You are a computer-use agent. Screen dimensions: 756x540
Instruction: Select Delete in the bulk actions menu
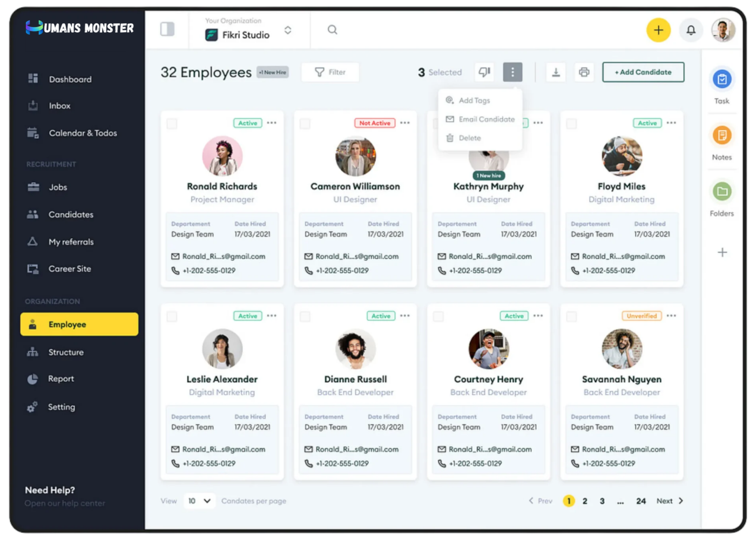coord(469,138)
